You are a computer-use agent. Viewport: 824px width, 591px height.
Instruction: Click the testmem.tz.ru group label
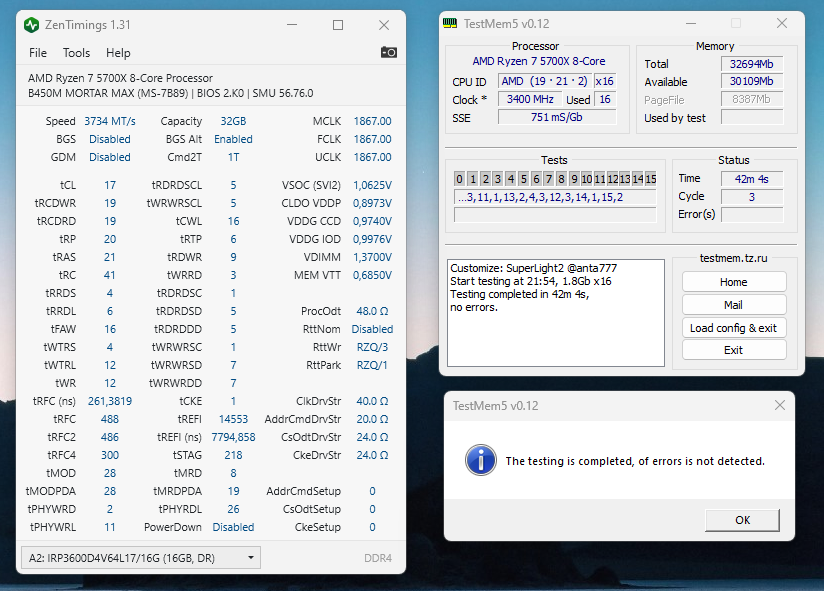click(734, 258)
